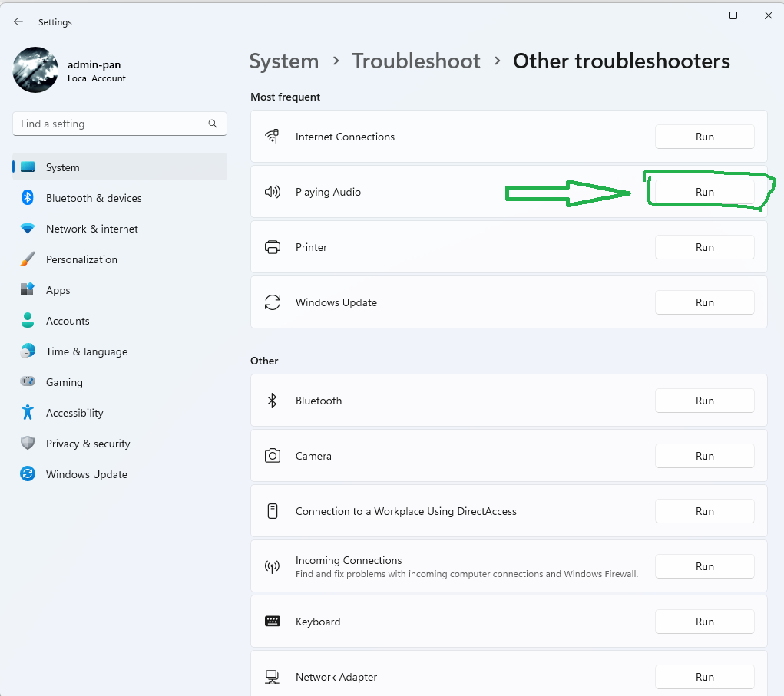Screen dimensions: 784x696
Task: Click the Network Adapter label
Action: (x=336, y=677)
